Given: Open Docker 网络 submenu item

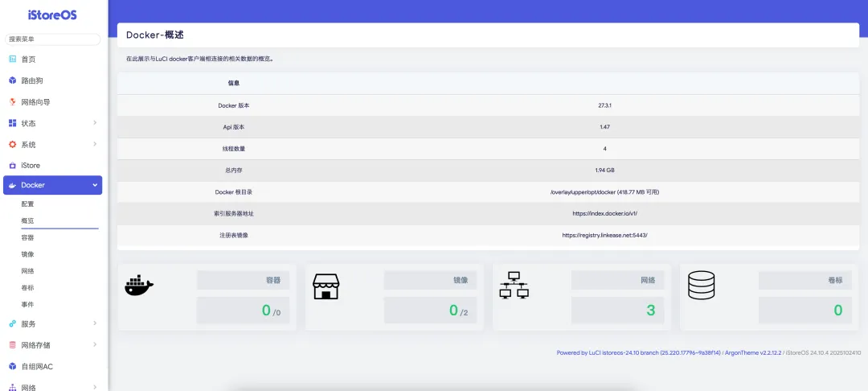Looking at the screenshot, I should [x=27, y=271].
